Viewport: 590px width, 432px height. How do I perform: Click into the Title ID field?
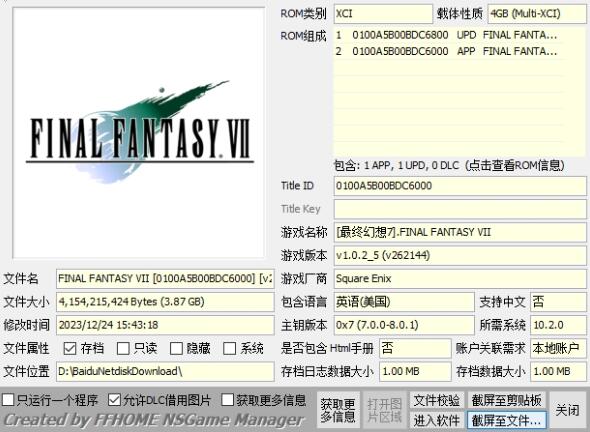click(x=460, y=186)
